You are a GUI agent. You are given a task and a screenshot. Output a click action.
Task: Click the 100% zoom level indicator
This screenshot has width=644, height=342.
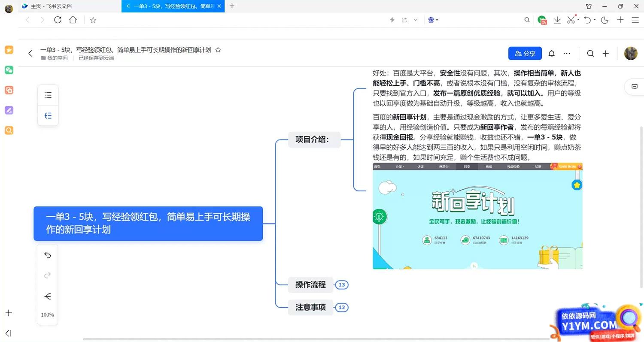point(48,315)
